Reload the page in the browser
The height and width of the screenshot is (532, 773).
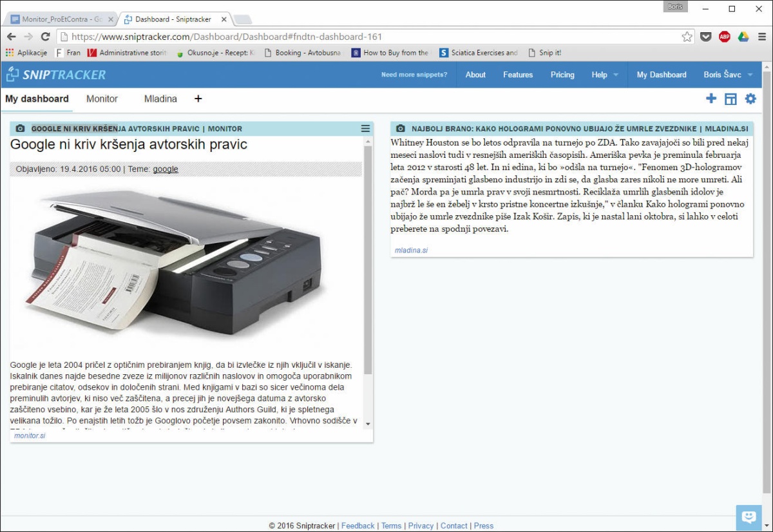45,37
